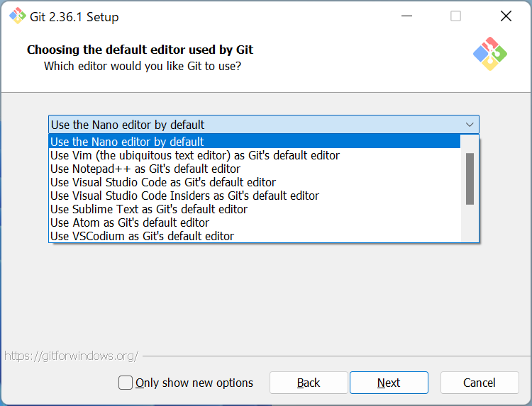The image size is (532, 406).
Task: Click the dropdown list scrollbar thumb
Action: pyautogui.click(x=470, y=179)
